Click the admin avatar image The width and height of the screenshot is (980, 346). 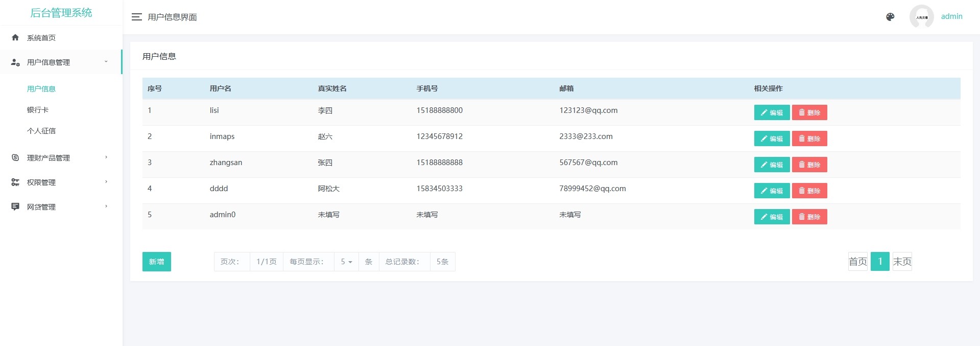(921, 17)
